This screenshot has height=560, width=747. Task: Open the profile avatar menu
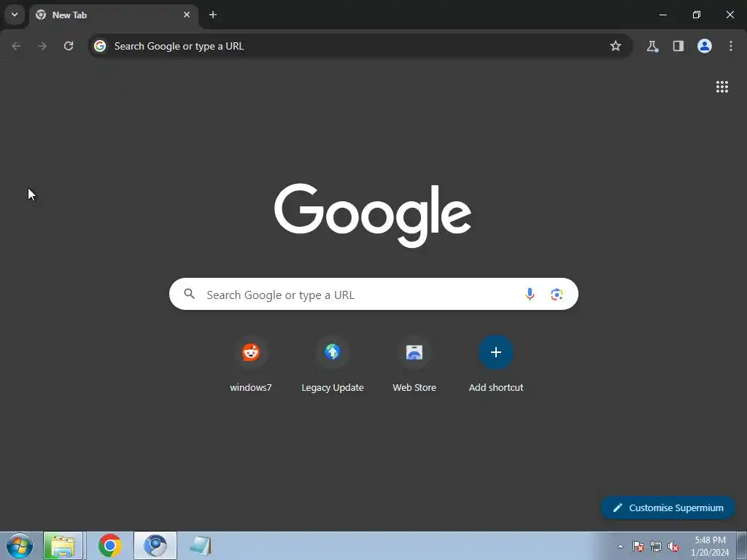click(705, 46)
